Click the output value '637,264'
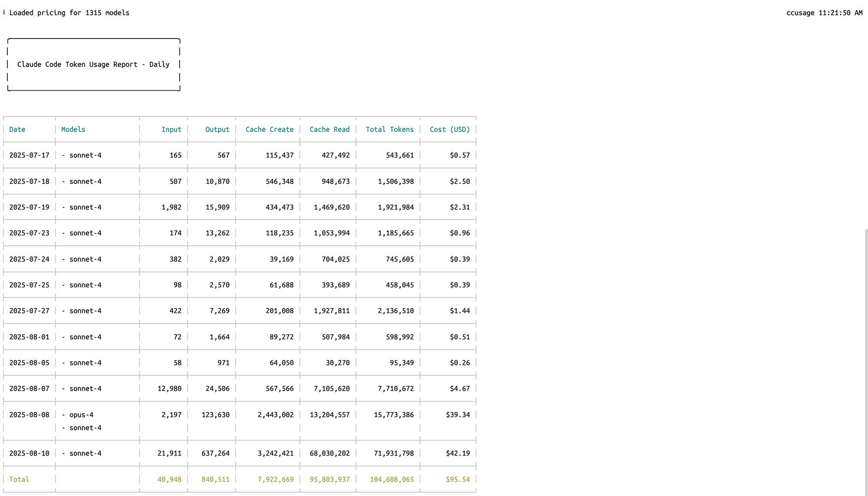 tap(216, 453)
